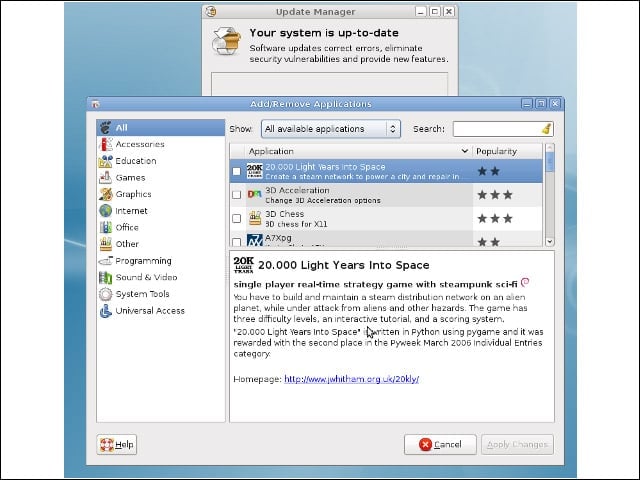The width and height of the screenshot is (640, 480).
Task: Click the Universal Access category icon
Action: [x=106, y=311]
